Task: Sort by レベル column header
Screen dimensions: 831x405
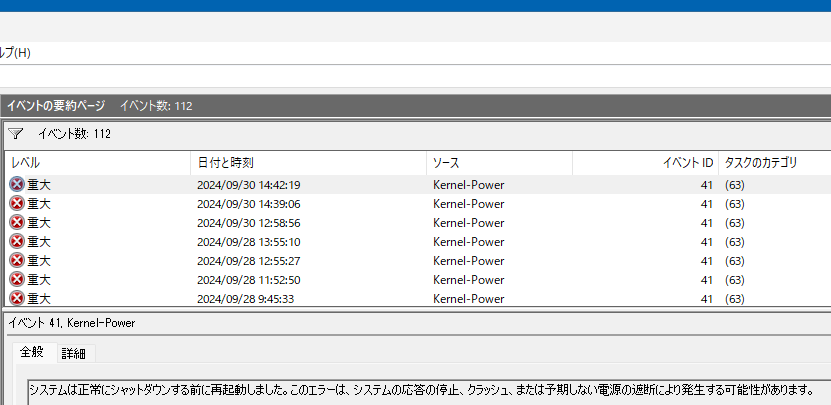Action: [x=98, y=163]
